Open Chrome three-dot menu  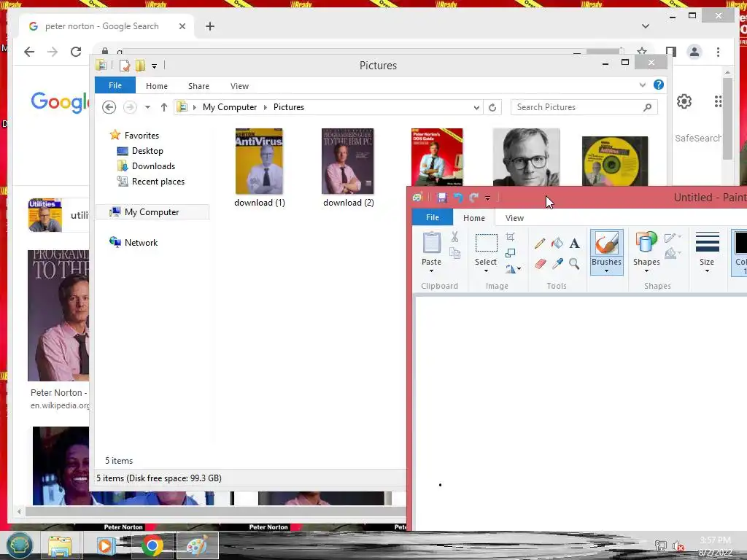[x=718, y=52]
